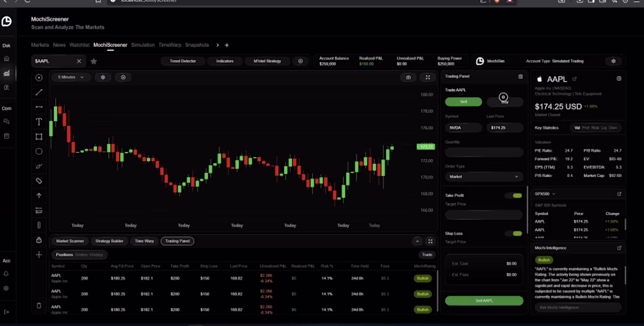Collapse the bottom panel with up chevron
Screen dimensions: 644x326
click(417, 242)
